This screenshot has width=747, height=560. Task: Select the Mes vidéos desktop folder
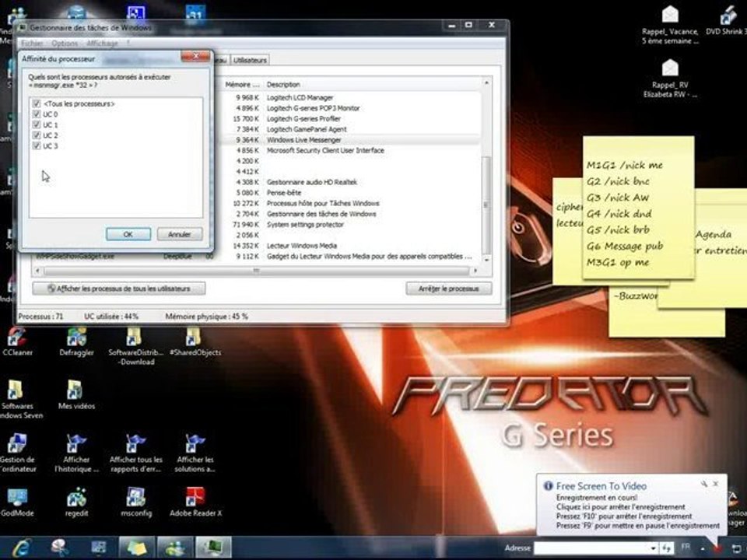76,394
